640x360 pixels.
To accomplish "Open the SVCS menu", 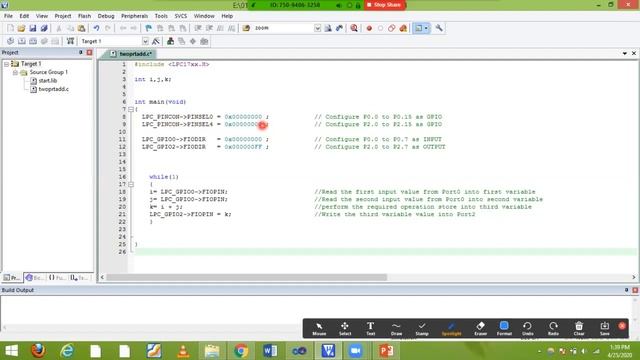I will 181,16.
